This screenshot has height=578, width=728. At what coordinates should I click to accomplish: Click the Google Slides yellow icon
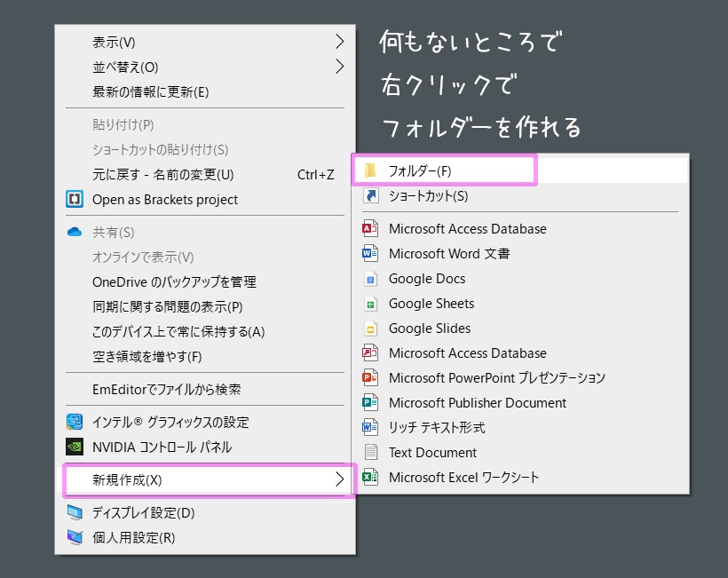(370, 329)
